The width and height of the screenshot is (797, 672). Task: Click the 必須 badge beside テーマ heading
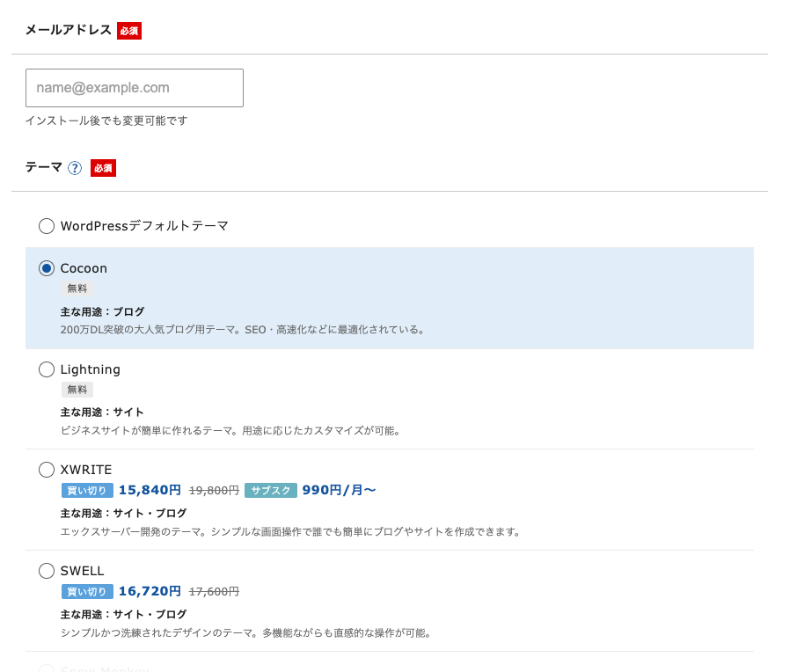[103, 168]
